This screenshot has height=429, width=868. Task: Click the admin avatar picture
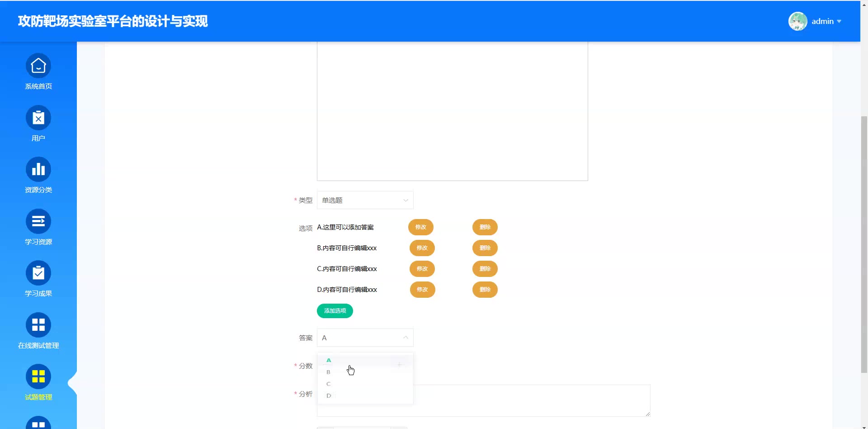coord(798,21)
